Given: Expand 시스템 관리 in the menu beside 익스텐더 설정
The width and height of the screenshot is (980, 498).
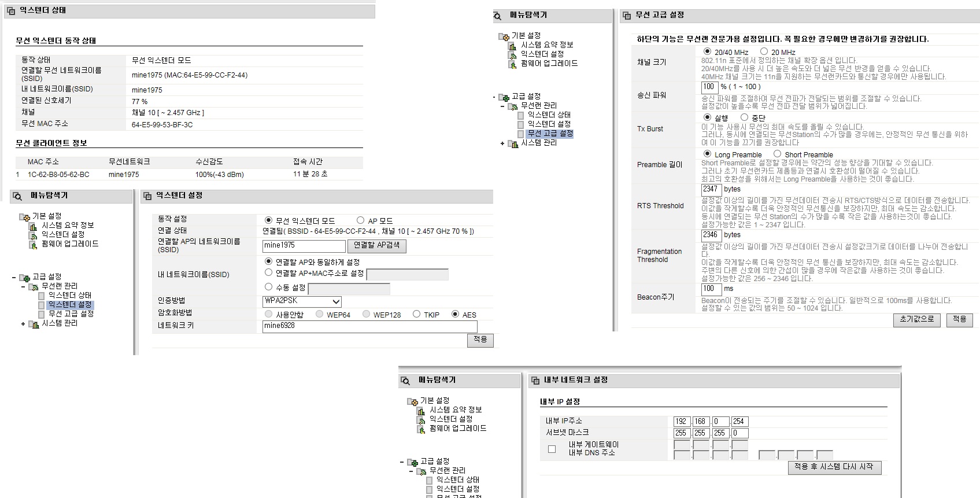Looking at the screenshot, I should (23, 324).
